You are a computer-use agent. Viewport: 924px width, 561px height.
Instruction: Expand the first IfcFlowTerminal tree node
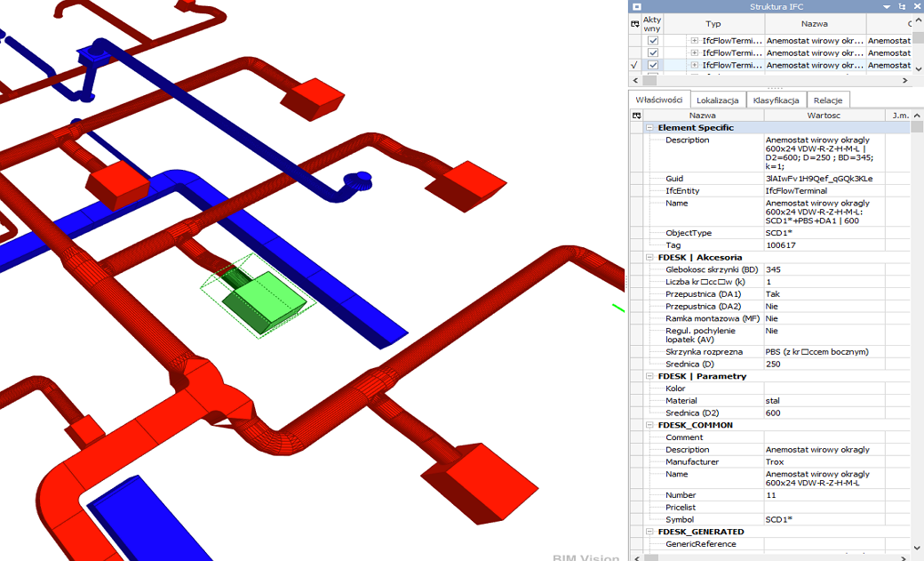pos(695,41)
